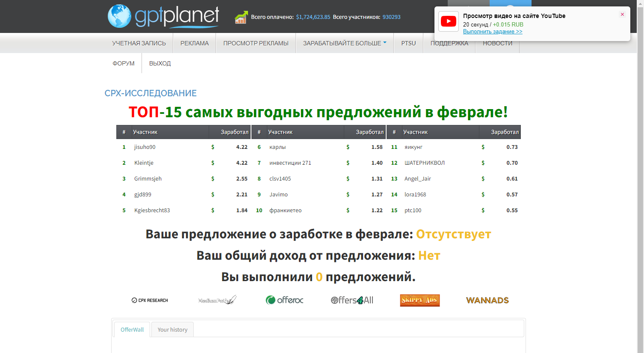Screen dimensions: 644x353
Task: Open the НОВОСТИ menu item
Action: click(497, 43)
